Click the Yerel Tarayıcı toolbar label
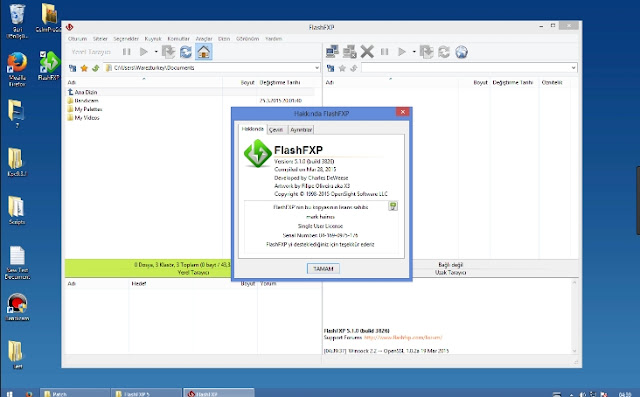The height and width of the screenshot is (397, 640). click(91, 52)
